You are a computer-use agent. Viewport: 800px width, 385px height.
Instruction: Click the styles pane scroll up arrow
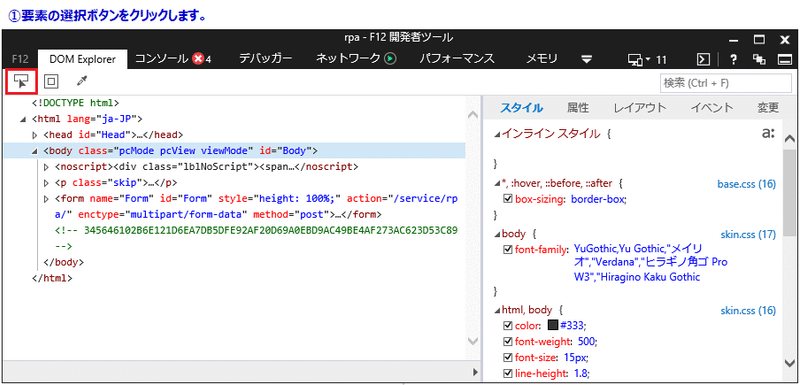pos(789,138)
